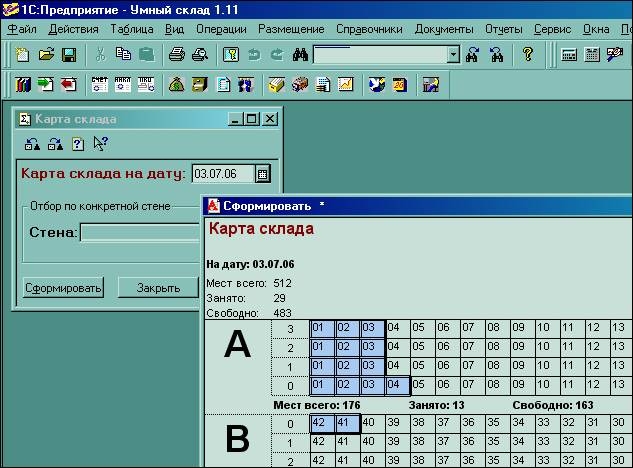The image size is (633, 468).
Task: Click the chart icon in the second toolbar
Action: point(346,85)
